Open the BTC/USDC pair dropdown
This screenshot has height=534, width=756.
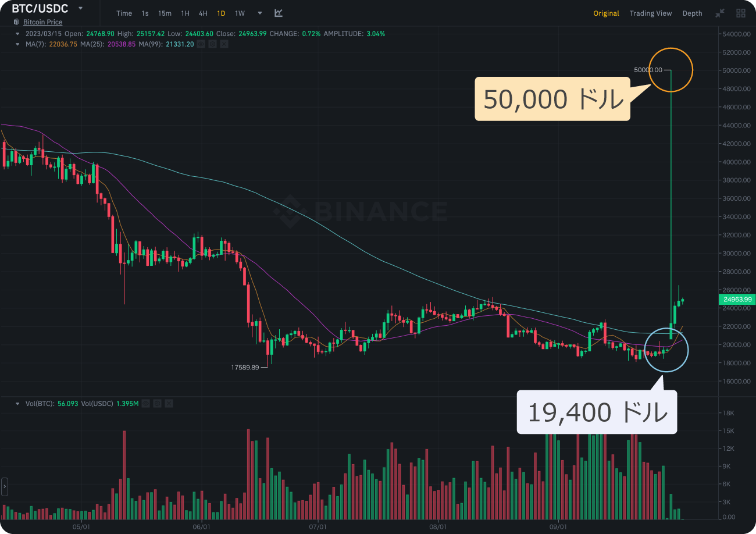coord(80,9)
